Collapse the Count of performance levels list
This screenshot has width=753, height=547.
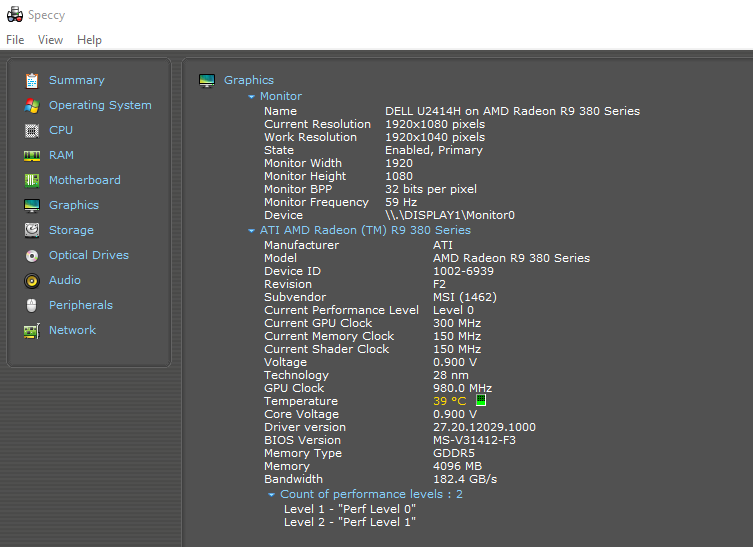coord(271,495)
